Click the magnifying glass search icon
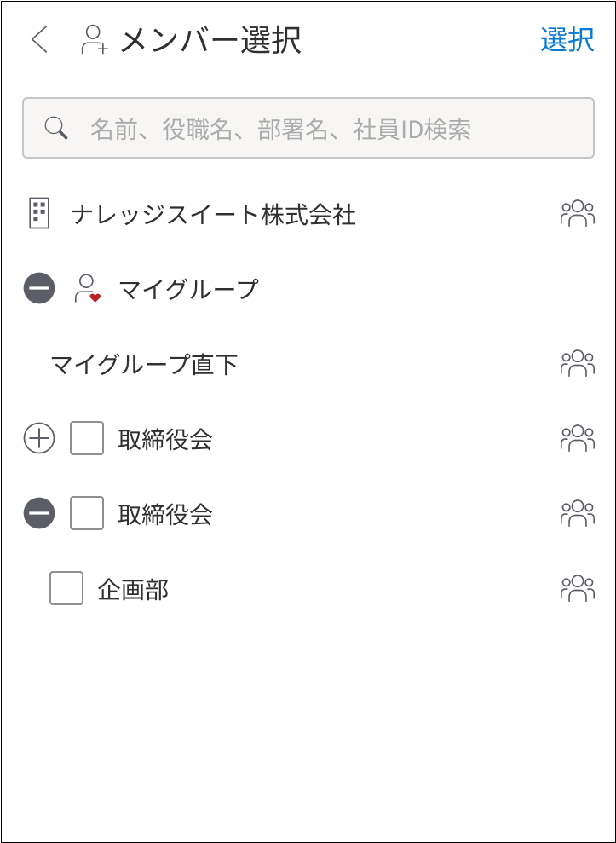 56,129
